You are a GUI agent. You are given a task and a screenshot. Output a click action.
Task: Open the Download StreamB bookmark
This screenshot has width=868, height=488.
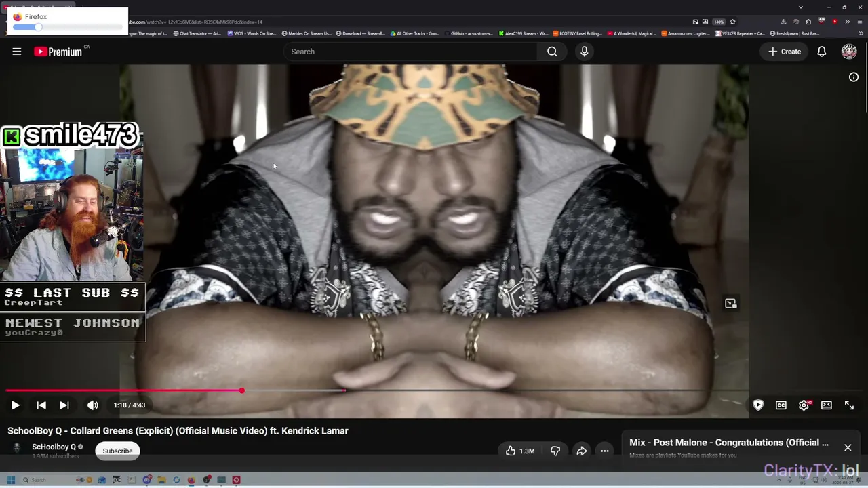tap(361, 33)
